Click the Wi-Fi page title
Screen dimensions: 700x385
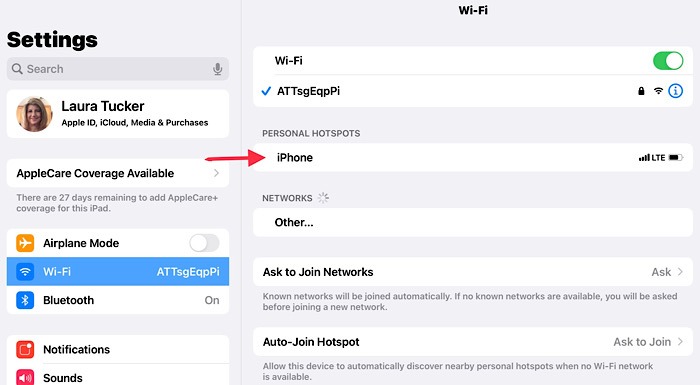[473, 10]
